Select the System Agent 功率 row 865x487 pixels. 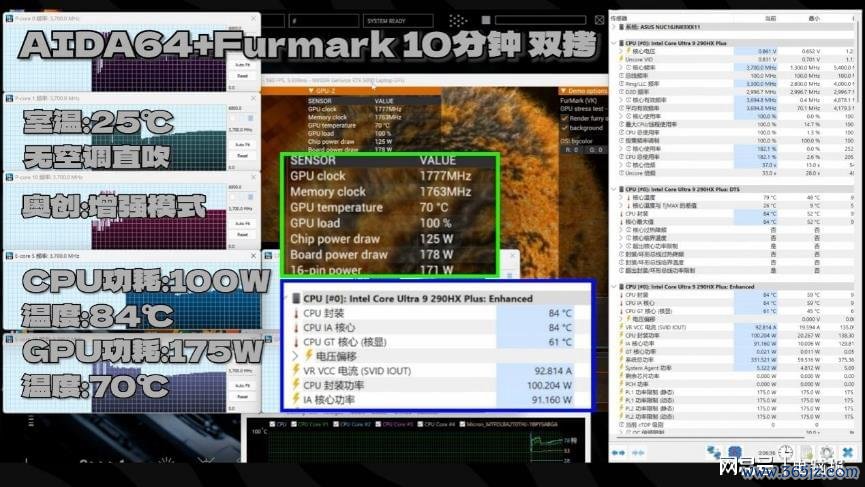[736, 367]
